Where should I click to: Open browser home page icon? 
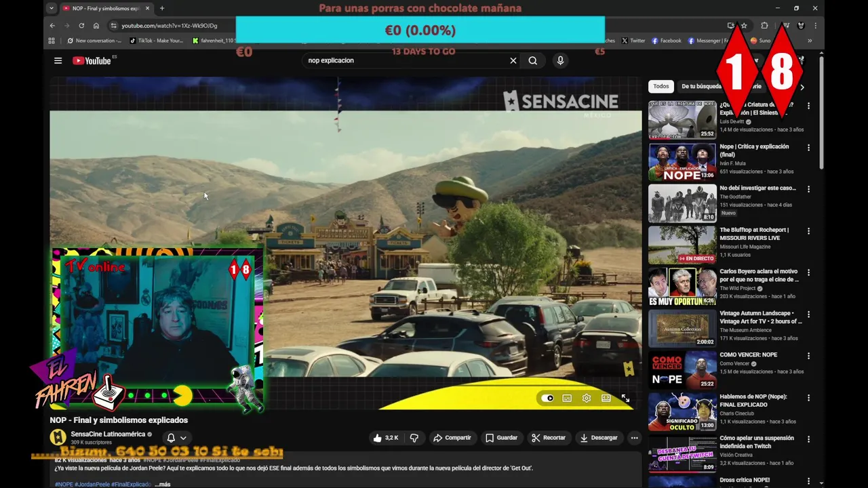coord(96,26)
